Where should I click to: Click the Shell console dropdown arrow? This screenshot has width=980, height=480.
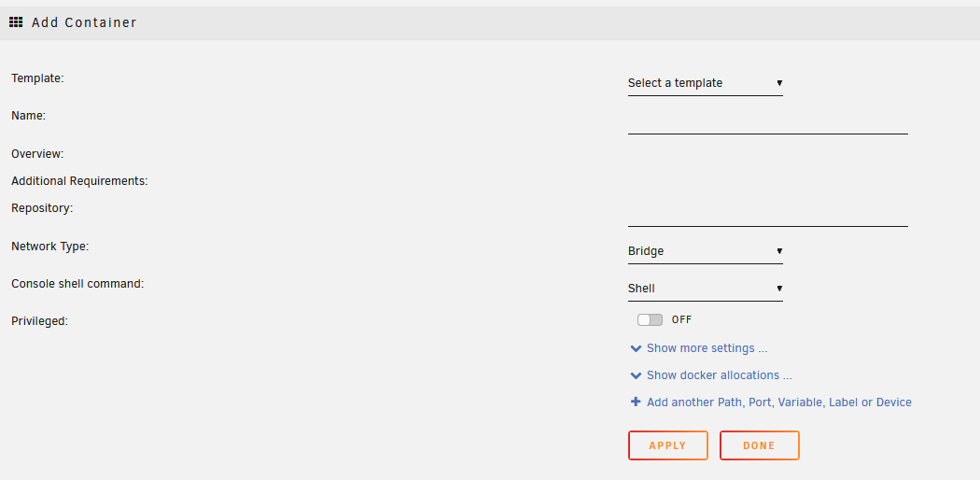click(x=779, y=289)
